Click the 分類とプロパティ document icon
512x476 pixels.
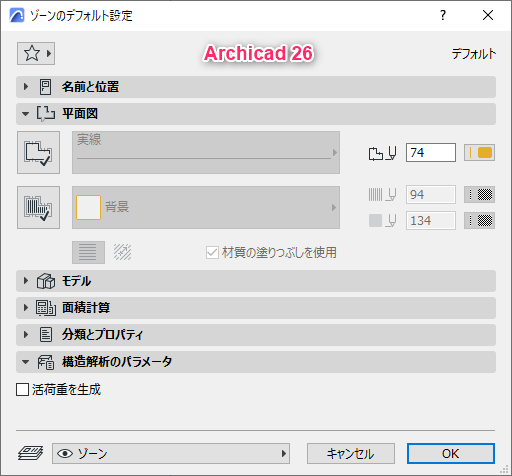click(x=46, y=334)
